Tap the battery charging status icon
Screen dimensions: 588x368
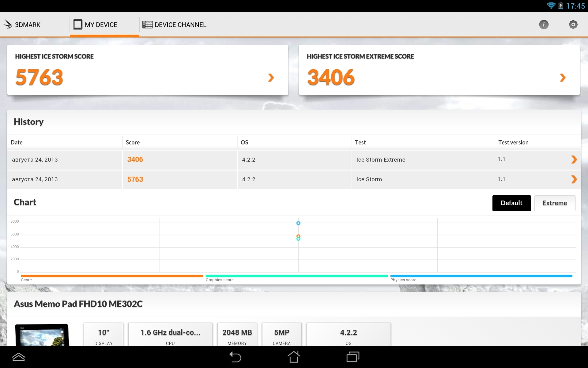(x=561, y=6)
